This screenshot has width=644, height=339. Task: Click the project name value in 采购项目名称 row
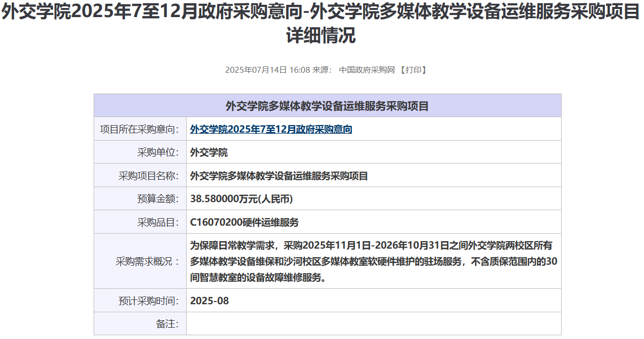tap(279, 176)
